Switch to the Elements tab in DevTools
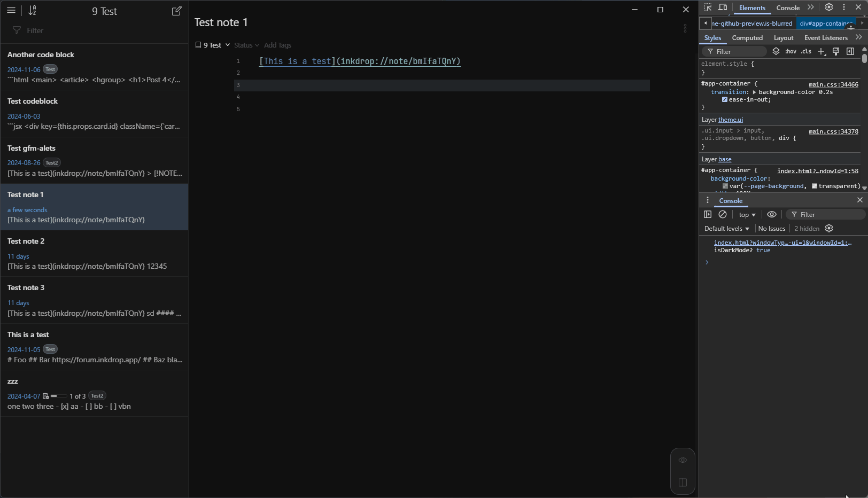Viewport: 868px width, 498px height. click(x=752, y=7)
